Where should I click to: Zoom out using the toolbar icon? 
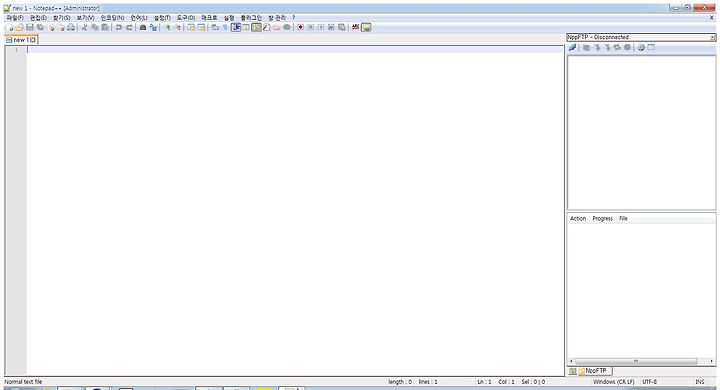(x=178, y=28)
